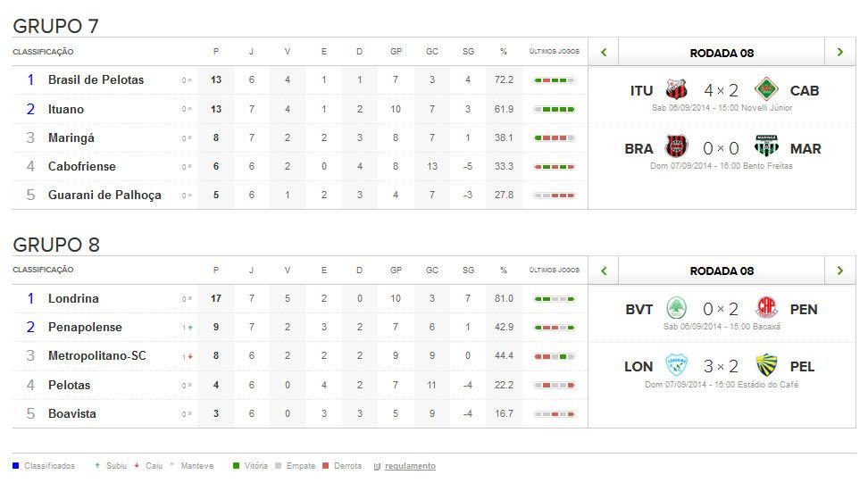The width and height of the screenshot is (868, 483).
Task: Click Ituano team crest in round results
Action: tap(678, 90)
